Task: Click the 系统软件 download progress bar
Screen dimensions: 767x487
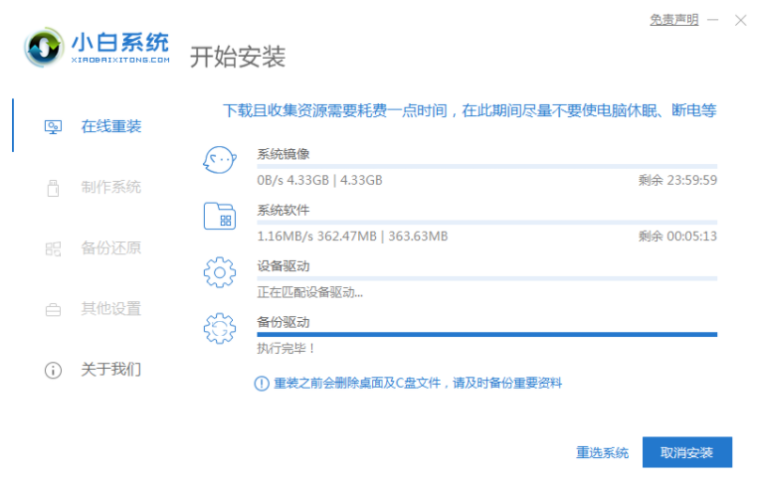Action: coord(487,222)
